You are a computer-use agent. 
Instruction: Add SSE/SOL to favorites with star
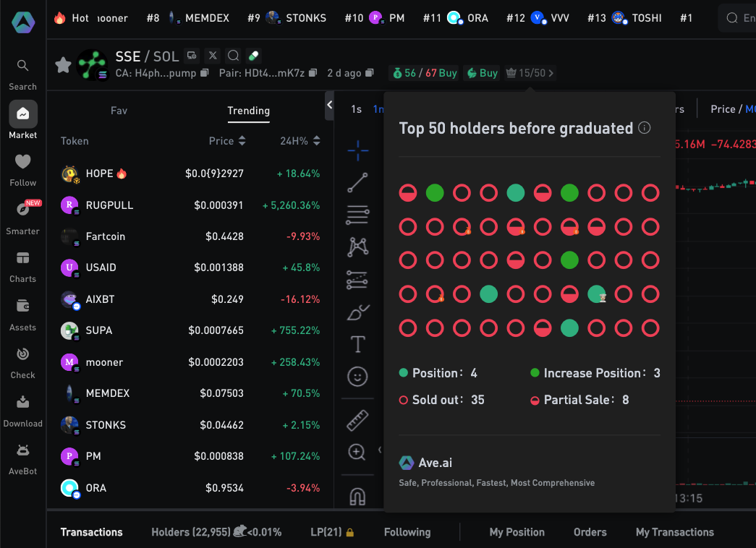64,65
